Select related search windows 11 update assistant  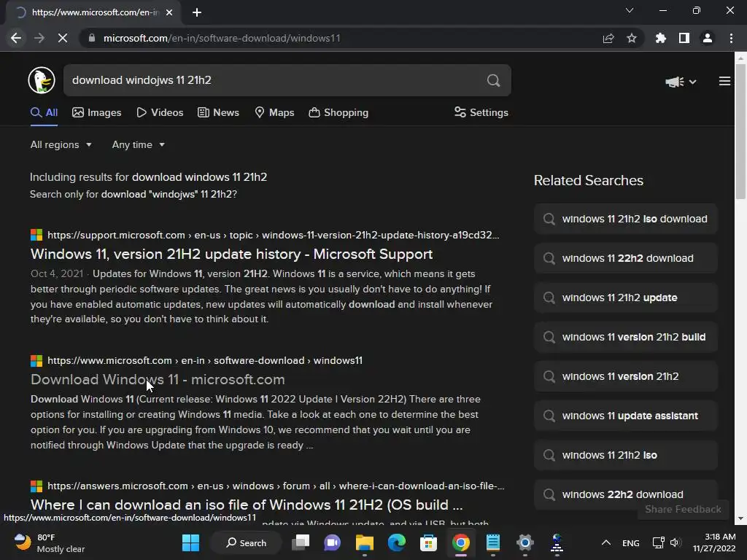tap(625, 416)
